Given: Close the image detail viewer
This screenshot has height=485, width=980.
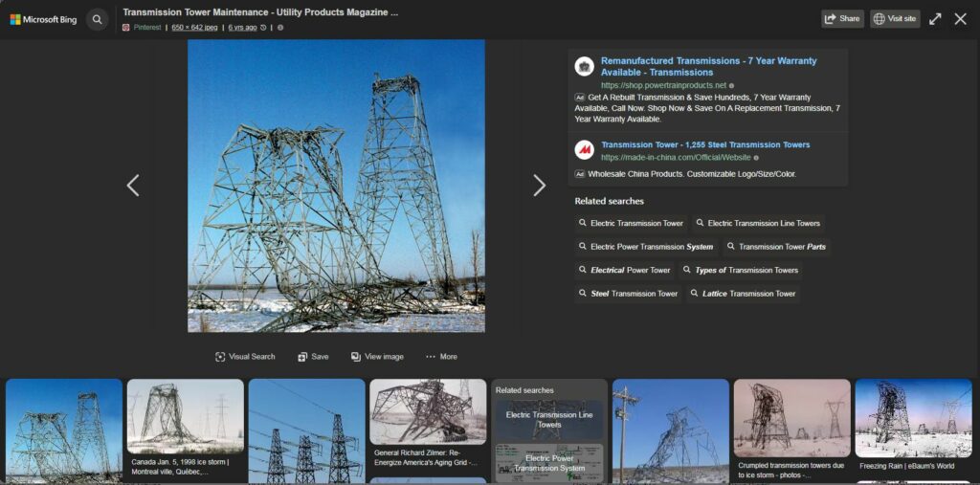Looking at the screenshot, I should pyautogui.click(x=961, y=19).
